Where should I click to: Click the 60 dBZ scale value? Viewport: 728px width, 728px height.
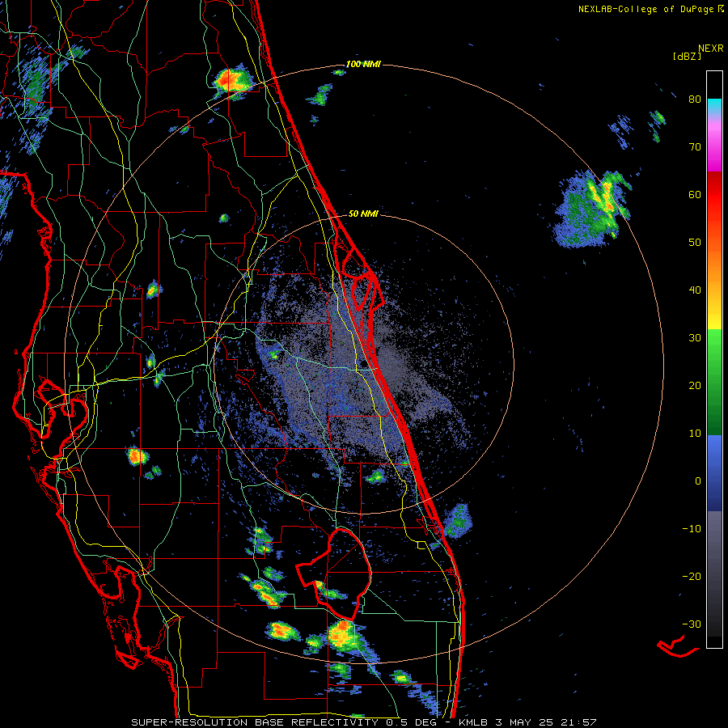(x=695, y=194)
